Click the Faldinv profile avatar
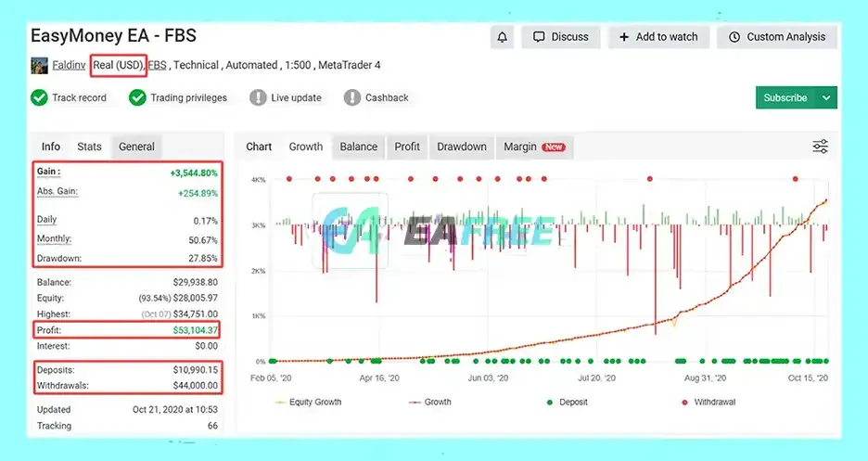 coord(39,65)
